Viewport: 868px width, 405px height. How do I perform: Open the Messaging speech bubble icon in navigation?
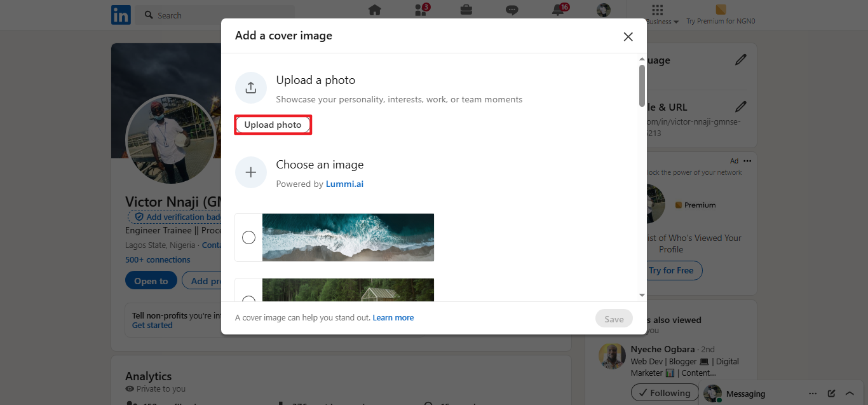512,10
